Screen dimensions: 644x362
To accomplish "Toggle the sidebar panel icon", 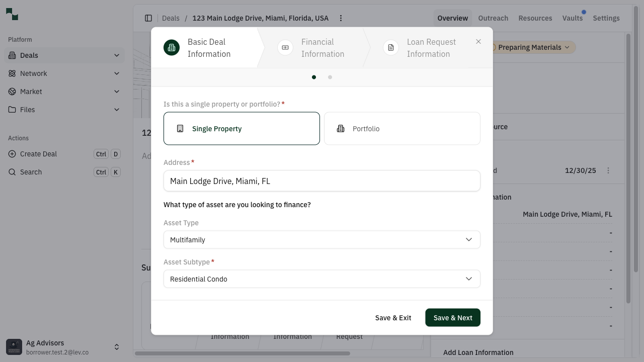I will coord(148,18).
